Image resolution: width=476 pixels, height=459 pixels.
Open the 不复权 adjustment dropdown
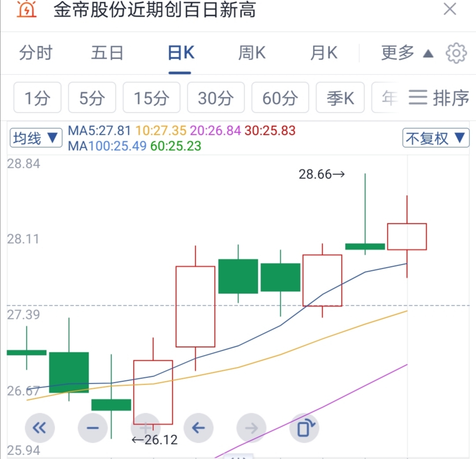pyautogui.click(x=435, y=138)
